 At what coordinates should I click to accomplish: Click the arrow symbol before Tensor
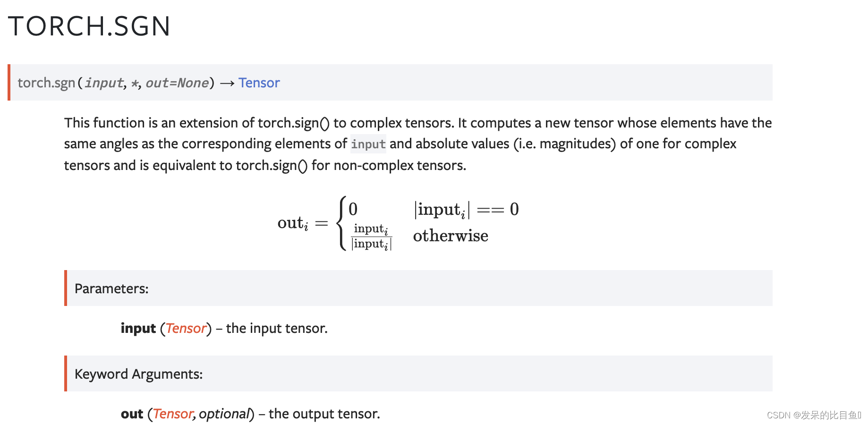tap(227, 84)
